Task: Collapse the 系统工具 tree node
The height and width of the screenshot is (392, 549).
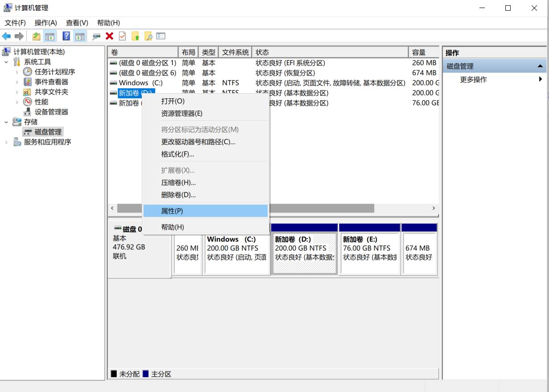Action: 6,62
